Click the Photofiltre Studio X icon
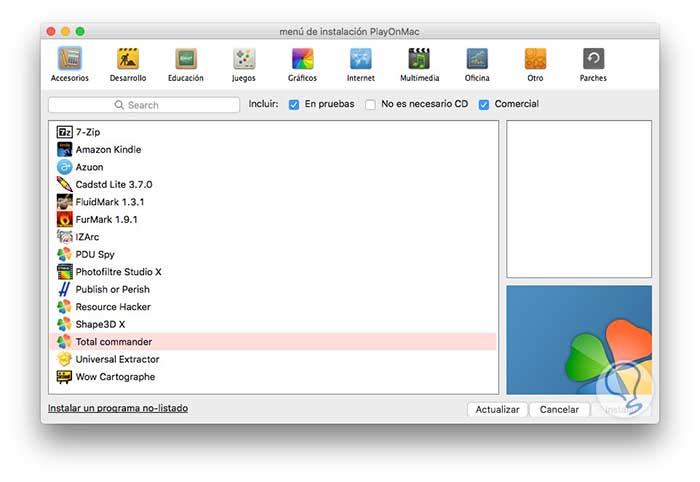The image size is (700, 482). [x=64, y=272]
